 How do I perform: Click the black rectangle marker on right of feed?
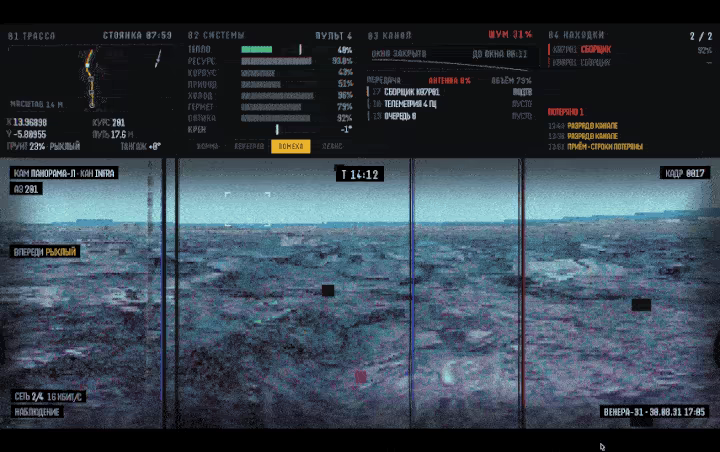[x=641, y=305]
